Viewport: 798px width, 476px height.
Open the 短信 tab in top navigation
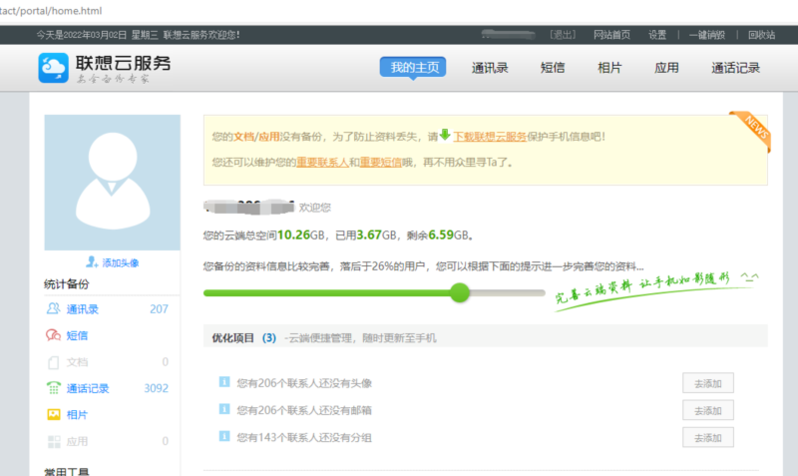coord(552,68)
